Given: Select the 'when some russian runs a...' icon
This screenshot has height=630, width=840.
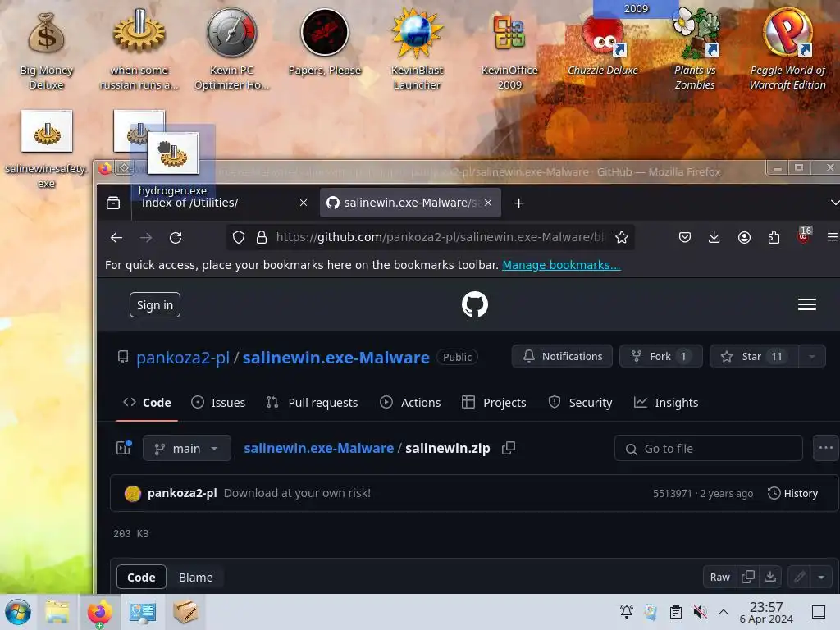Looking at the screenshot, I should pos(139,49).
